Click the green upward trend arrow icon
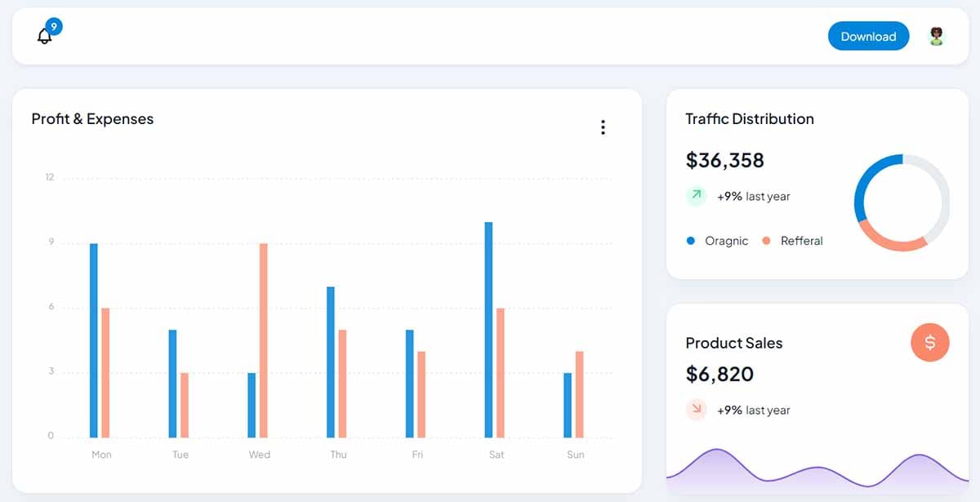 695,195
